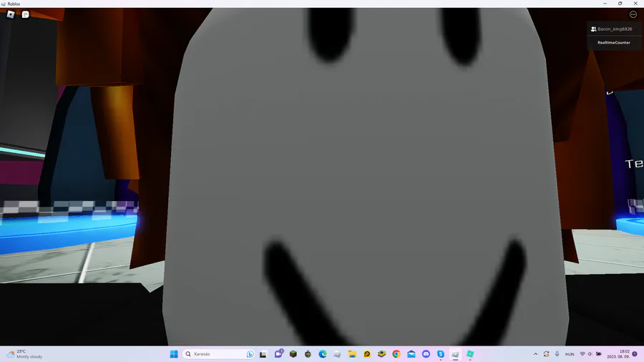Click the battery status tray icon
The image size is (644, 362).
[x=599, y=354]
